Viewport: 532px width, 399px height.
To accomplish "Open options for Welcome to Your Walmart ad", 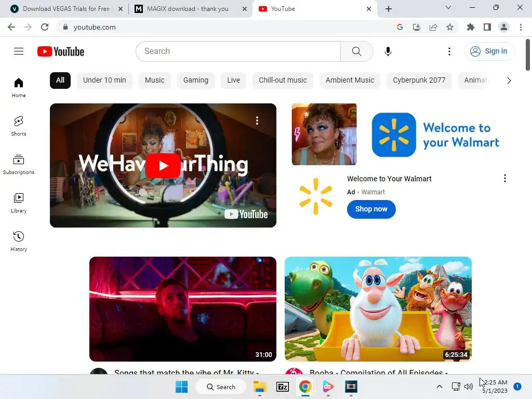I will (x=505, y=179).
